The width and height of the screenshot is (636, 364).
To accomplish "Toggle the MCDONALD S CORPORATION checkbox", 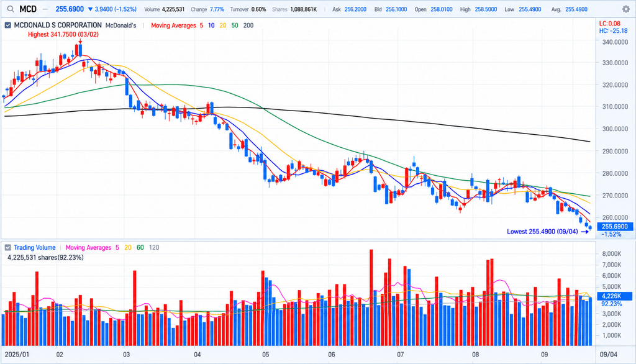I will coord(7,25).
